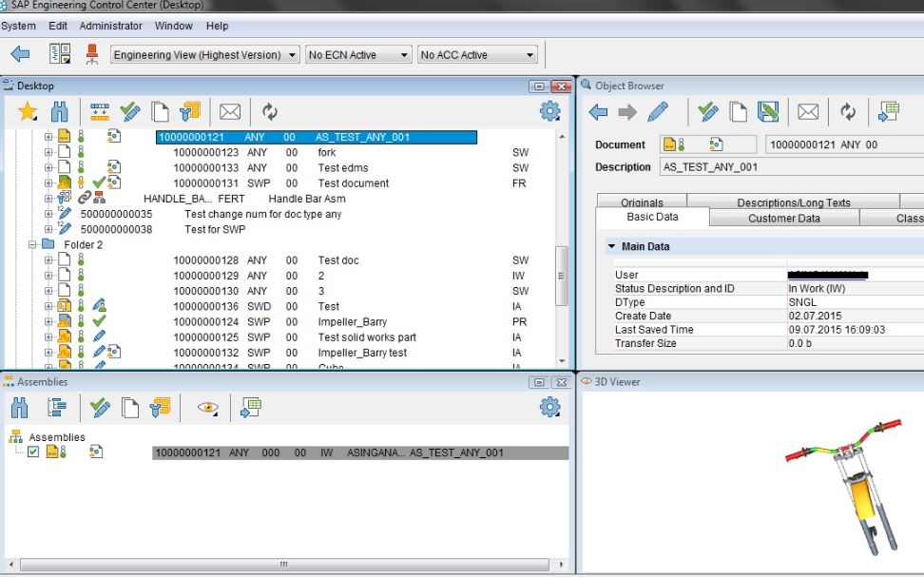
Task: Open search binoculars in Assemblies panel
Action: pyautogui.click(x=19, y=407)
